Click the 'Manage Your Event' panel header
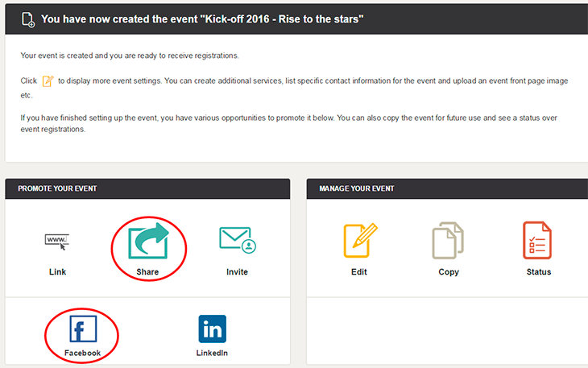Image resolution: width=588 pixels, height=368 pixels. point(447,188)
